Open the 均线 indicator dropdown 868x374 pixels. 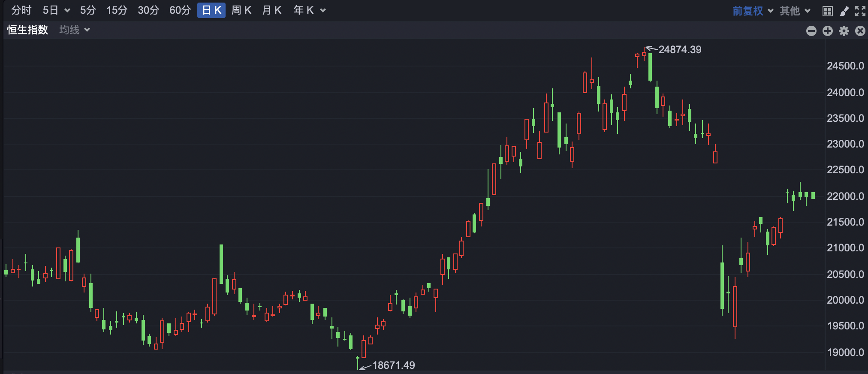click(x=75, y=30)
